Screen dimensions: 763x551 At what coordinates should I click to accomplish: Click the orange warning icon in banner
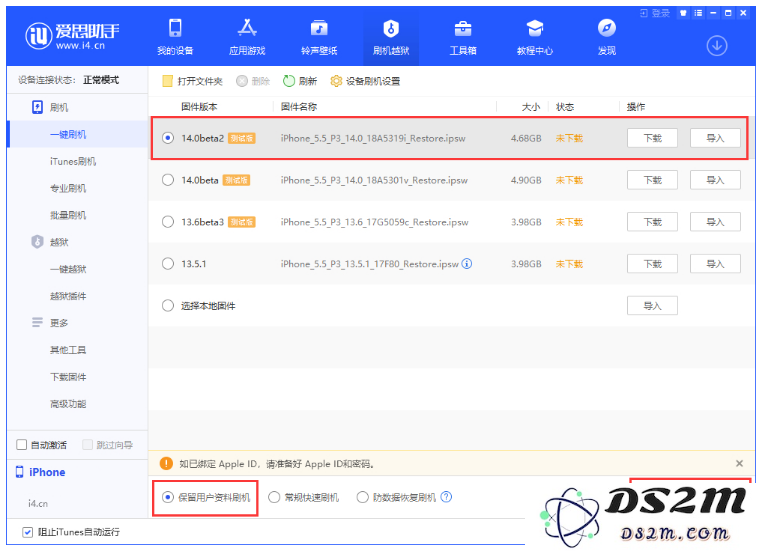point(166,463)
